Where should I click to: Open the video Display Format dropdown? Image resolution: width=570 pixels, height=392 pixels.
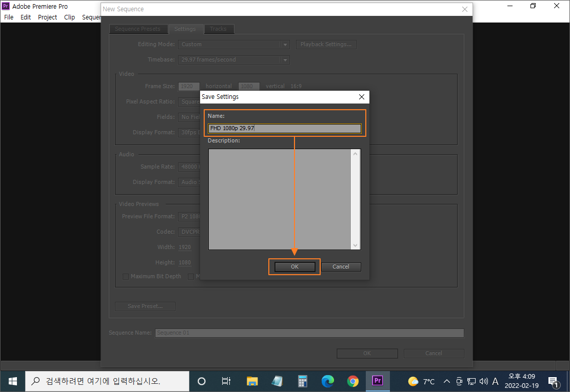coord(189,133)
